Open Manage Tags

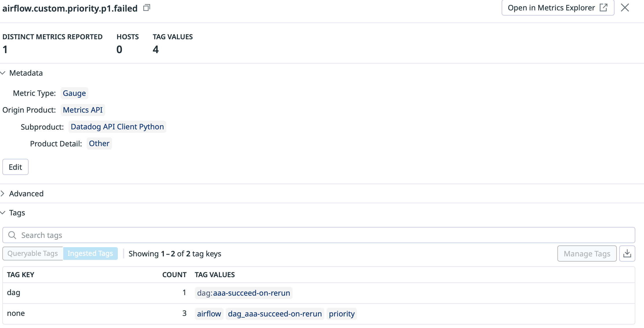[587, 254]
